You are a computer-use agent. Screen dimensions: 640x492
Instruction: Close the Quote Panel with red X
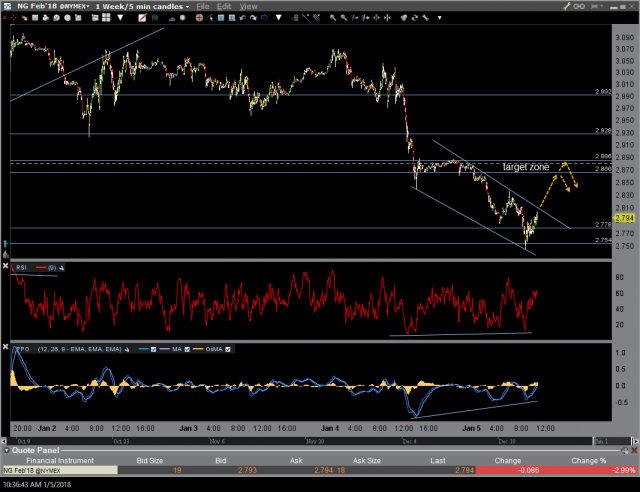click(634, 450)
